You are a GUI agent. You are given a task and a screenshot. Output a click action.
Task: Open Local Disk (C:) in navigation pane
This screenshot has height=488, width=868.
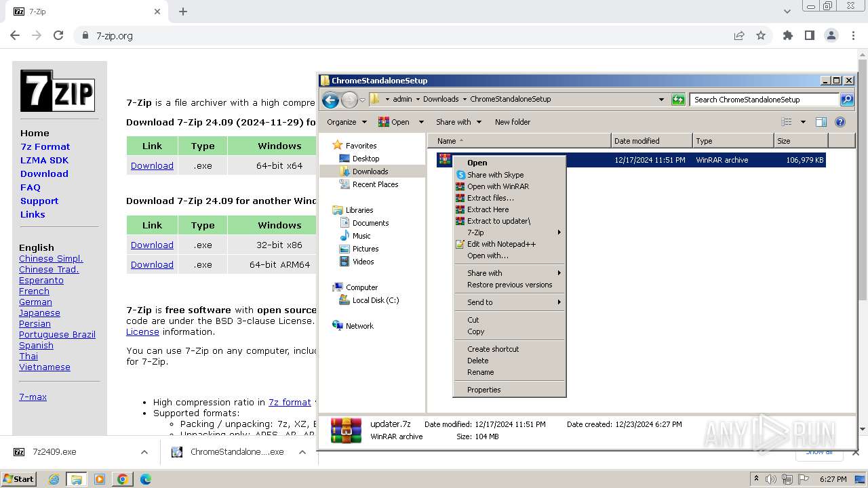pyautogui.click(x=375, y=300)
